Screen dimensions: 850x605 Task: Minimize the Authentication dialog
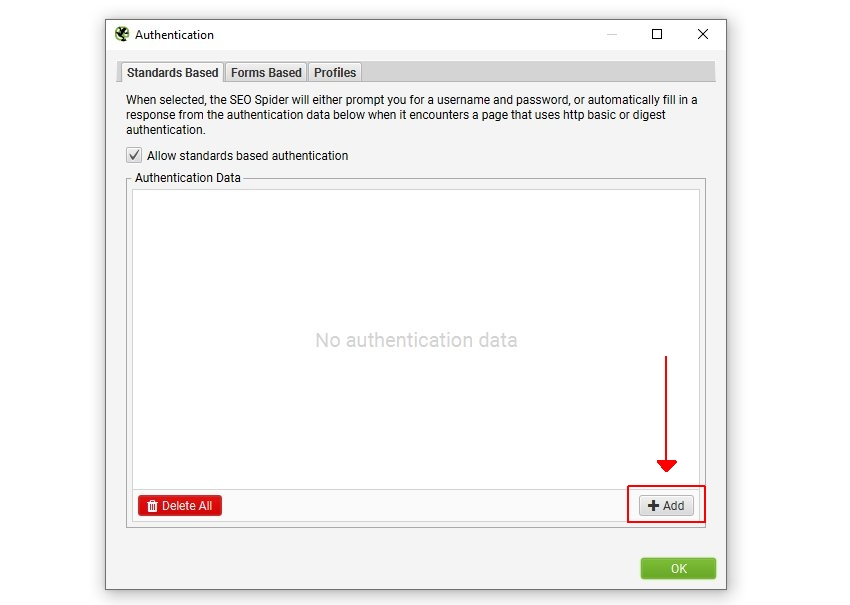[x=612, y=34]
